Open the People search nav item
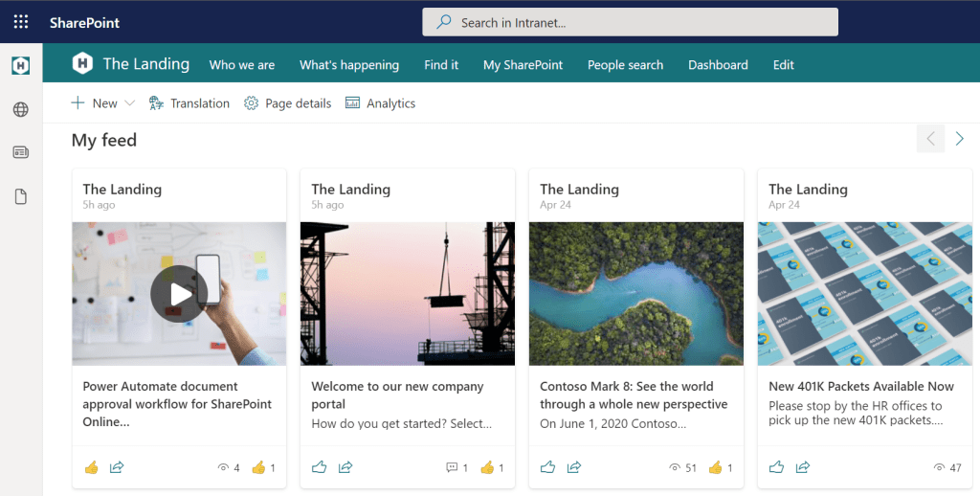The height and width of the screenshot is (496, 980). [x=625, y=65]
